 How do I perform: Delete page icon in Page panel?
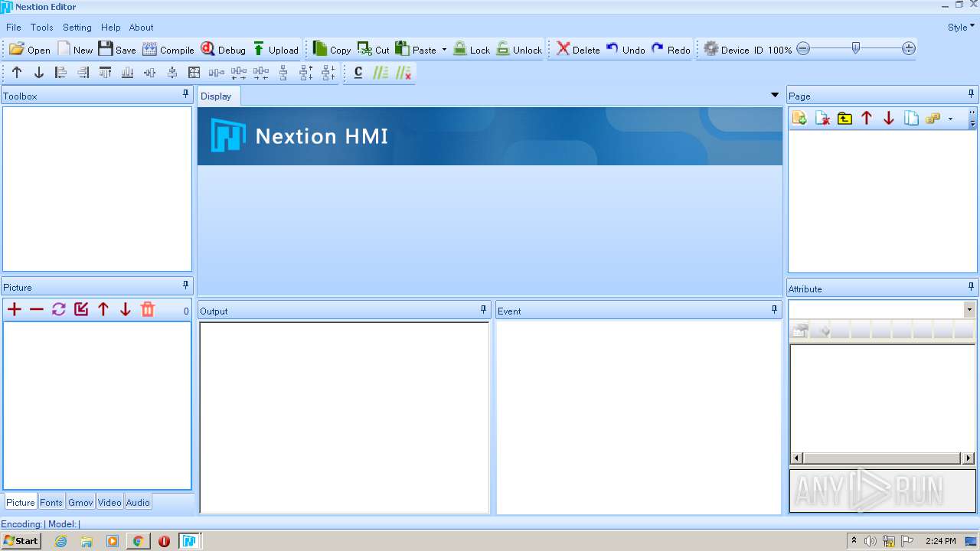(x=822, y=119)
